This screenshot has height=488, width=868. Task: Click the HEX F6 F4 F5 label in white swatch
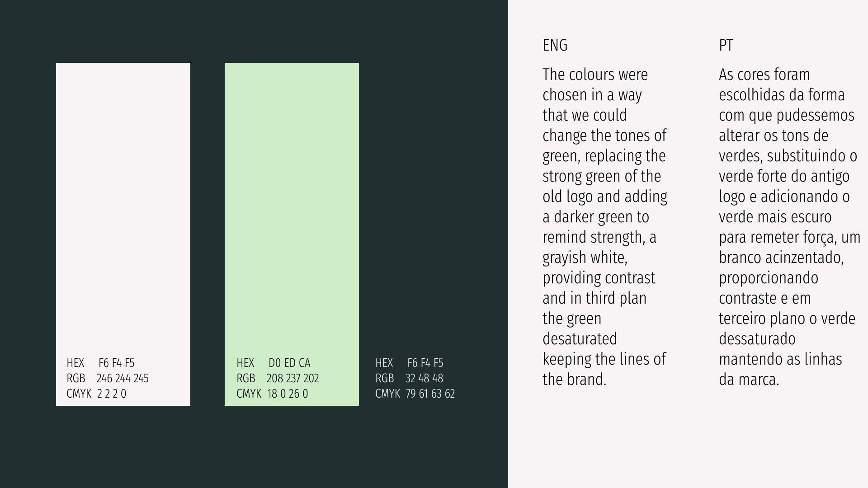[x=100, y=363]
